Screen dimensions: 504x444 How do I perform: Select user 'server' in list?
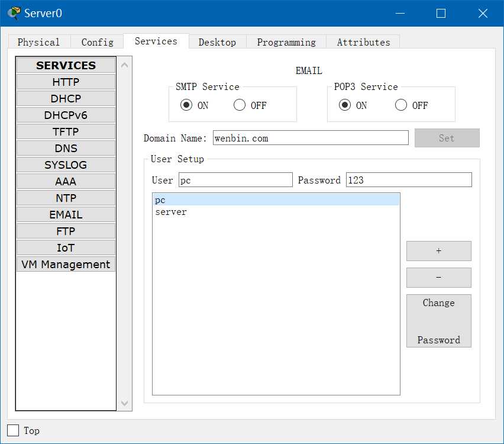(x=276, y=212)
